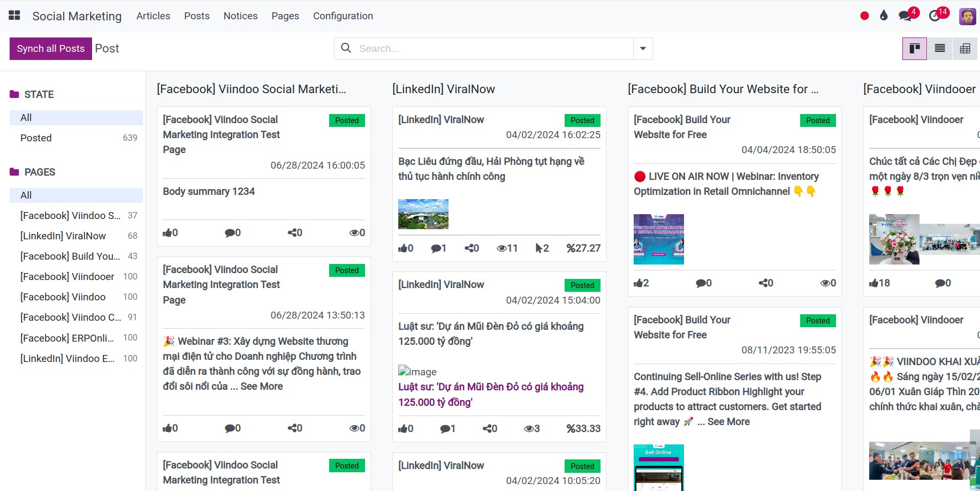Screen dimensions: 980x491
Task: Click See More on Webinar #3 post
Action: pos(262,386)
